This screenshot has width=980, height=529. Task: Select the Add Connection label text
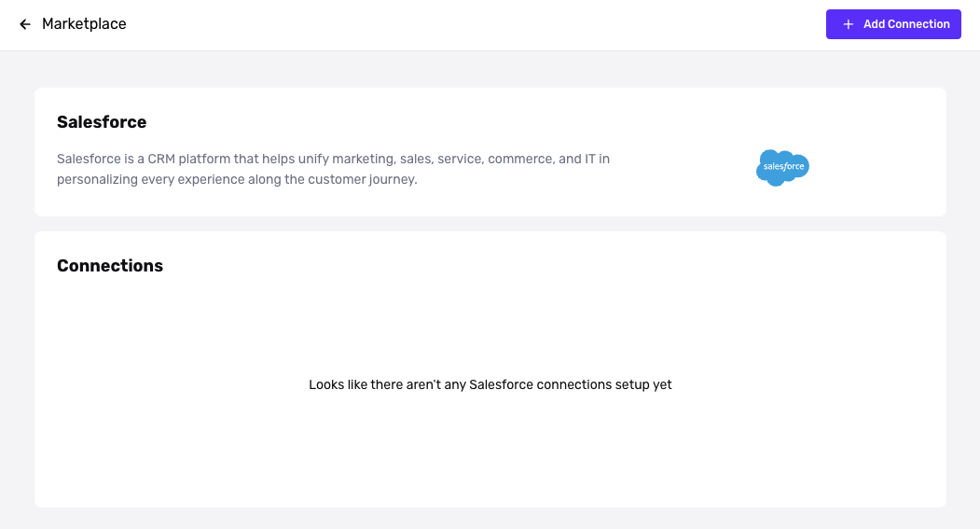906,24
